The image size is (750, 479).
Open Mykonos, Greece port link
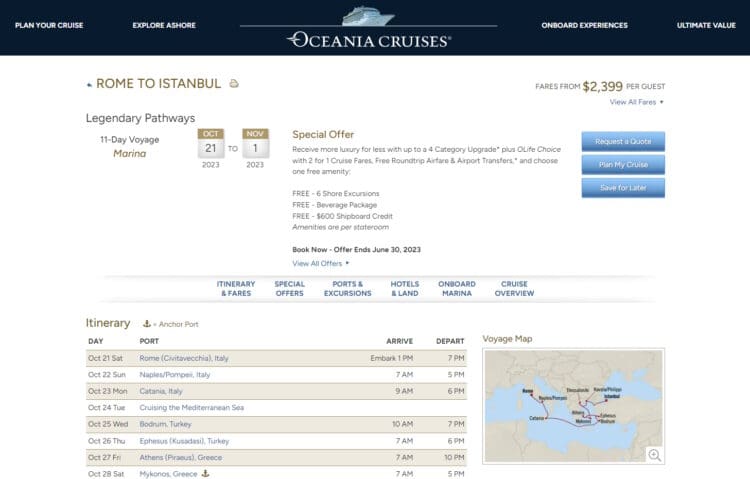click(x=168, y=474)
